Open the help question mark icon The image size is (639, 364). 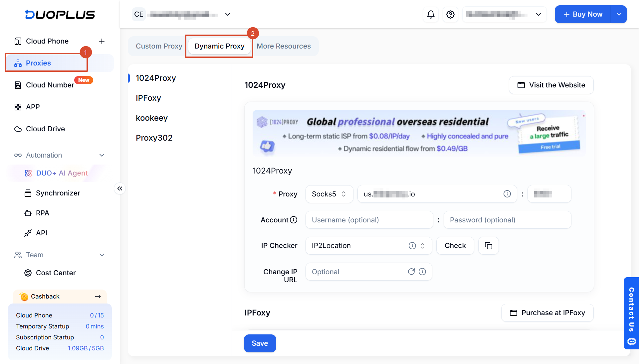(450, 14)
